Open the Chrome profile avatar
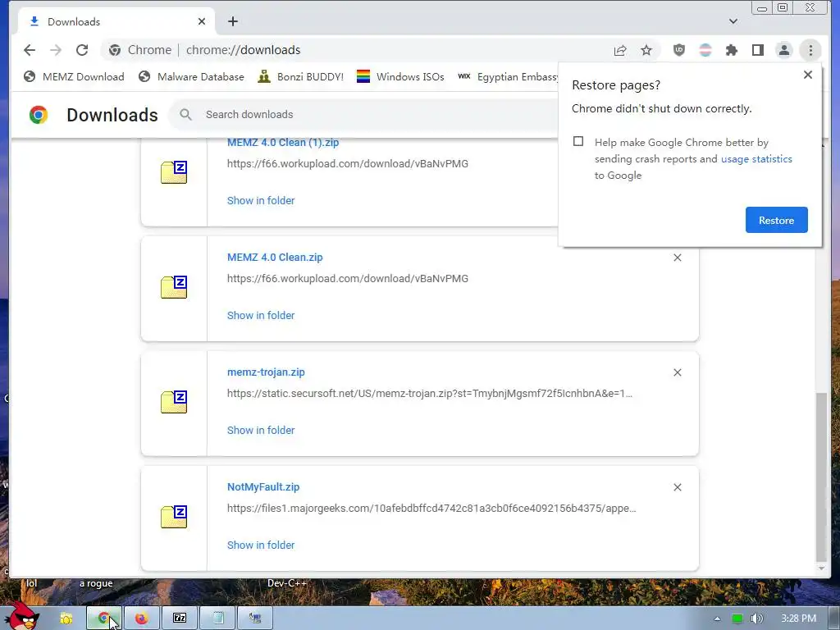 (783, 50)
